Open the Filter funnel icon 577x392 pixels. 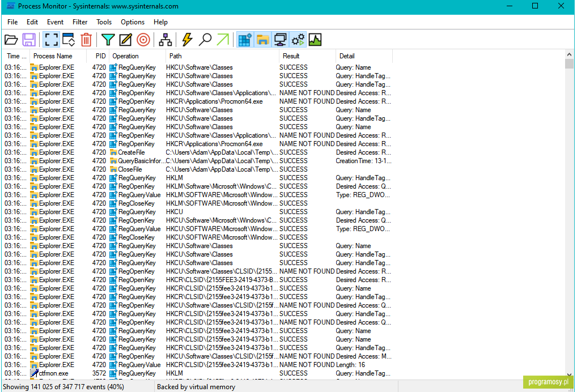[x=108, y=40]
